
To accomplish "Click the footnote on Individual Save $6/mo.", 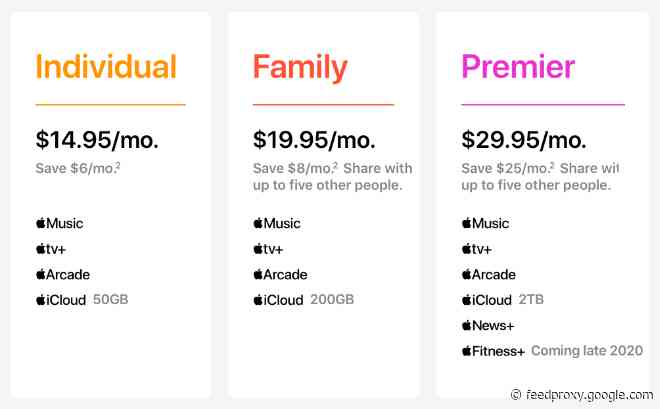I will click(x=119, y=164).
